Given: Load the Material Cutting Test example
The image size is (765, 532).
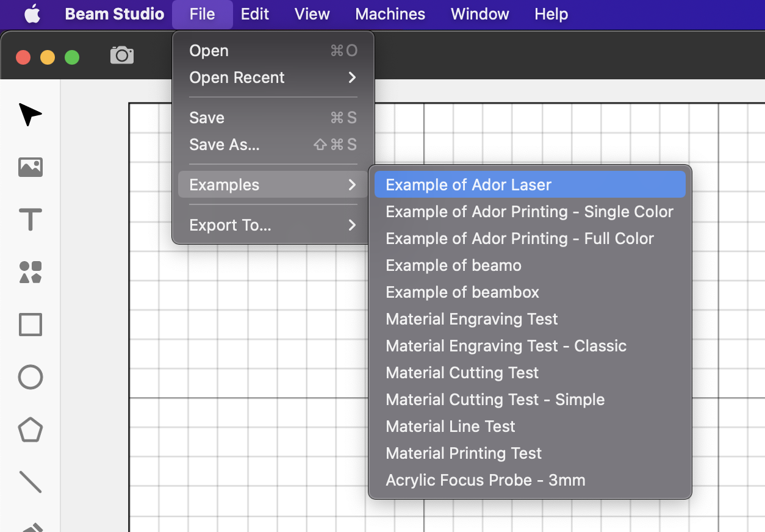Looking at the screenshot, I should tap(530, 373).
